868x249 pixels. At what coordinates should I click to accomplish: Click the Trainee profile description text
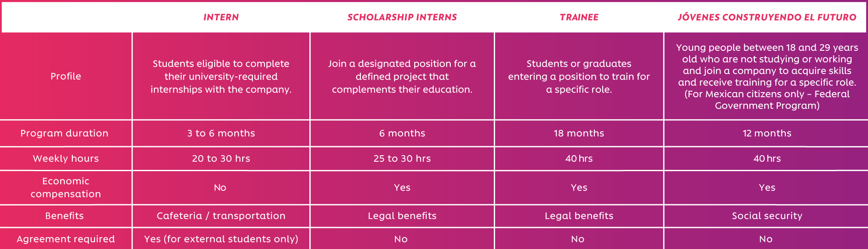(x=579, y=77)
